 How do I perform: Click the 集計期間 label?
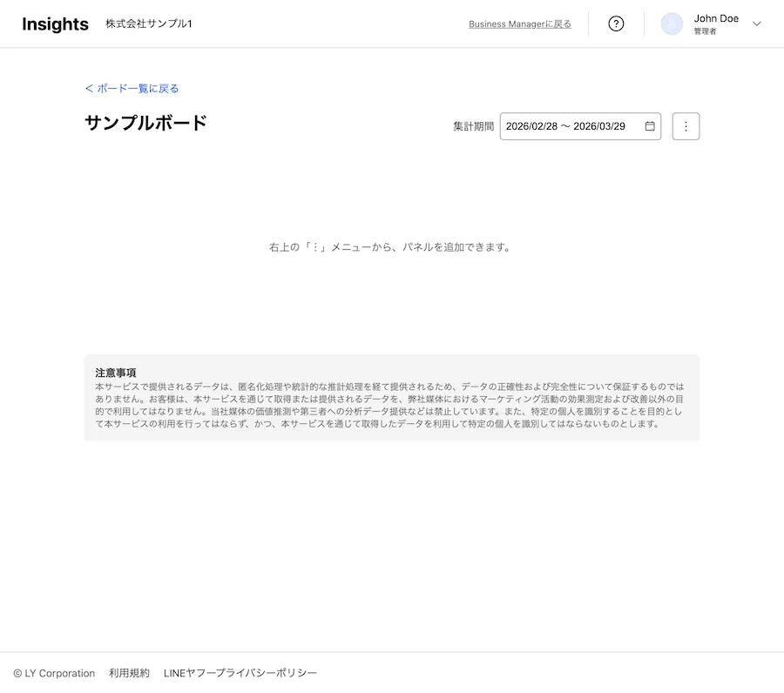(x=473, y=126)
